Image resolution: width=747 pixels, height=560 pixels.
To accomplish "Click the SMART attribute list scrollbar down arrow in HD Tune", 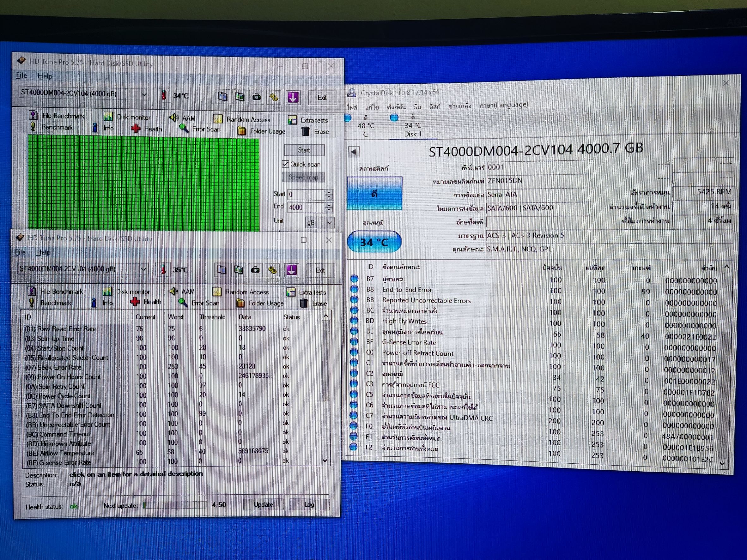I will (325, 461).
